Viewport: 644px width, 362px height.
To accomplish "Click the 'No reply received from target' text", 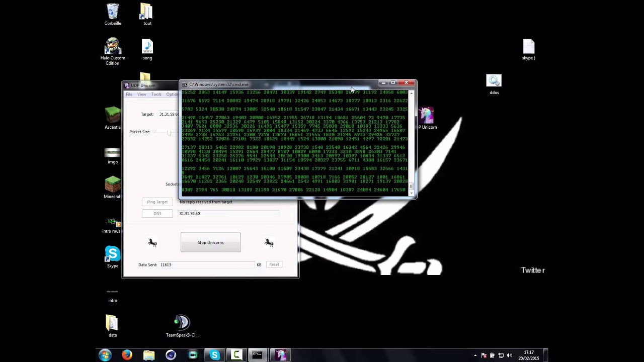I will coord(206,202).
